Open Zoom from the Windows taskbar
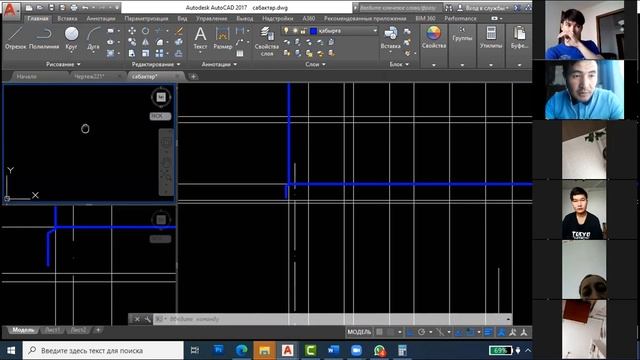640x360 pixels. coord(356,350)
